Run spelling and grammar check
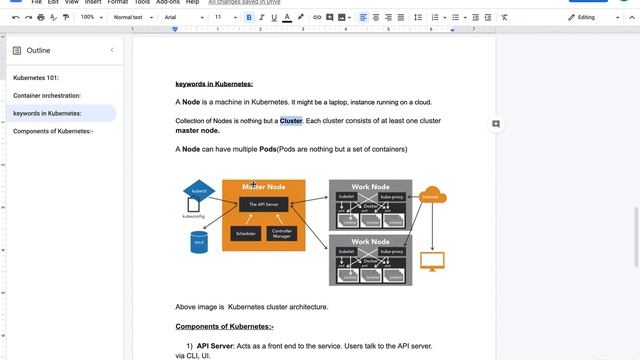The height and width of the screenshot is (360, 640). [53, 18]
